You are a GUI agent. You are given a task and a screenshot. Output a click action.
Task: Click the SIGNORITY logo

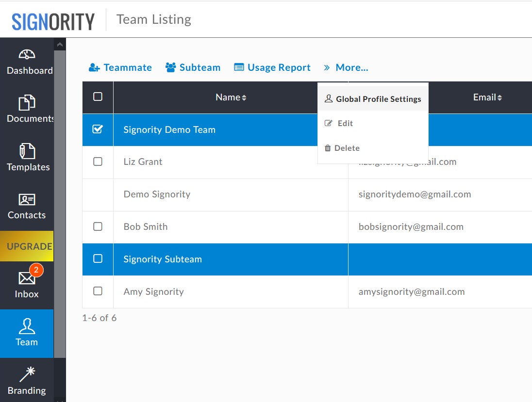pyautogui.click(x=53, y=22)
